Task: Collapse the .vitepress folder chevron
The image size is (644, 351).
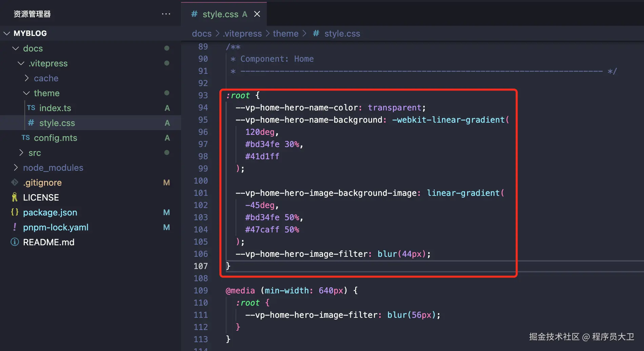Action: click(21, 63)
